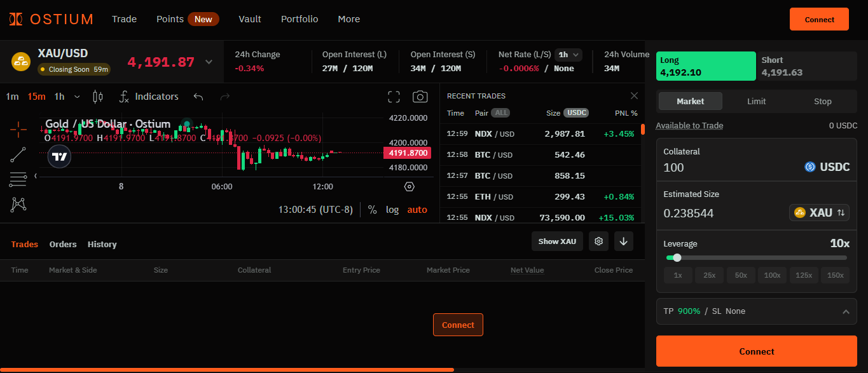Open the Vault page in navigation

(250, 19)
